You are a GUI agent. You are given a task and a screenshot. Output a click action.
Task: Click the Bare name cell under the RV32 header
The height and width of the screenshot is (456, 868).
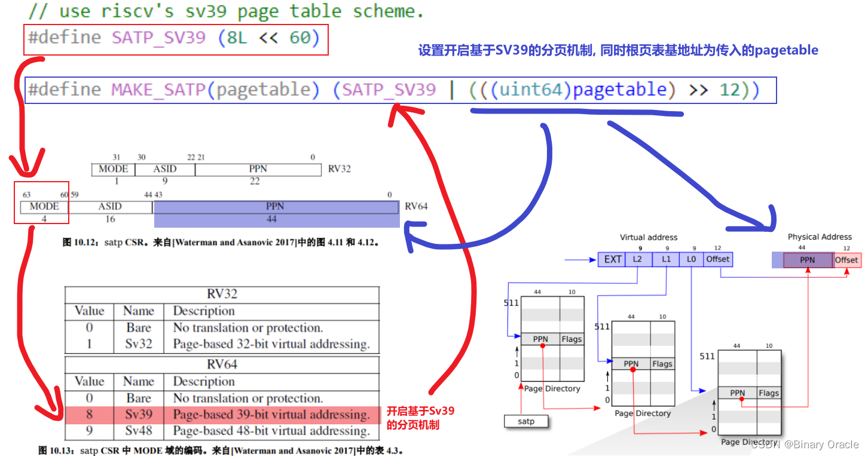[139, 328]
